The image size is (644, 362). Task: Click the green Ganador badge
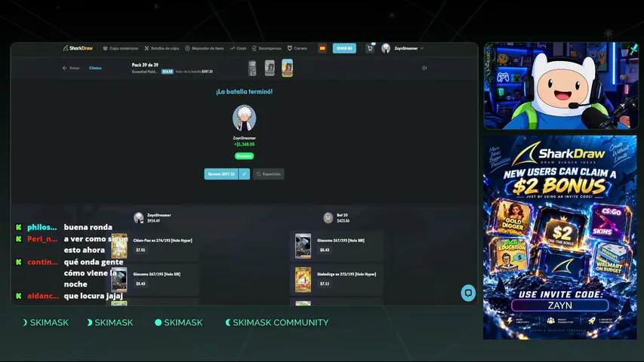pyautogui.click(x=245, y=156)
